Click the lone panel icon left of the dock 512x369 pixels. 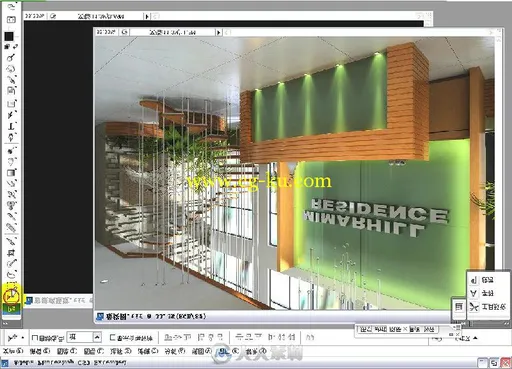pyautogui.click(x=459, y=306)
